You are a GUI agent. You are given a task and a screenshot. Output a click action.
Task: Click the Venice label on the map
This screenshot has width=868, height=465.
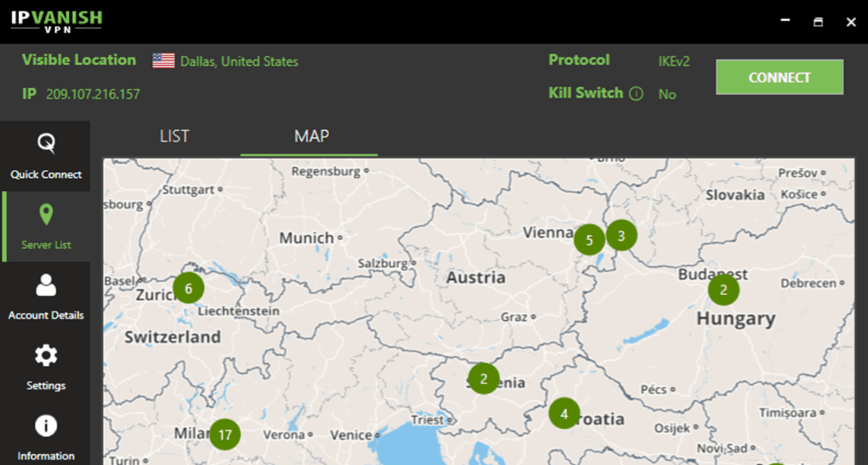350,435
